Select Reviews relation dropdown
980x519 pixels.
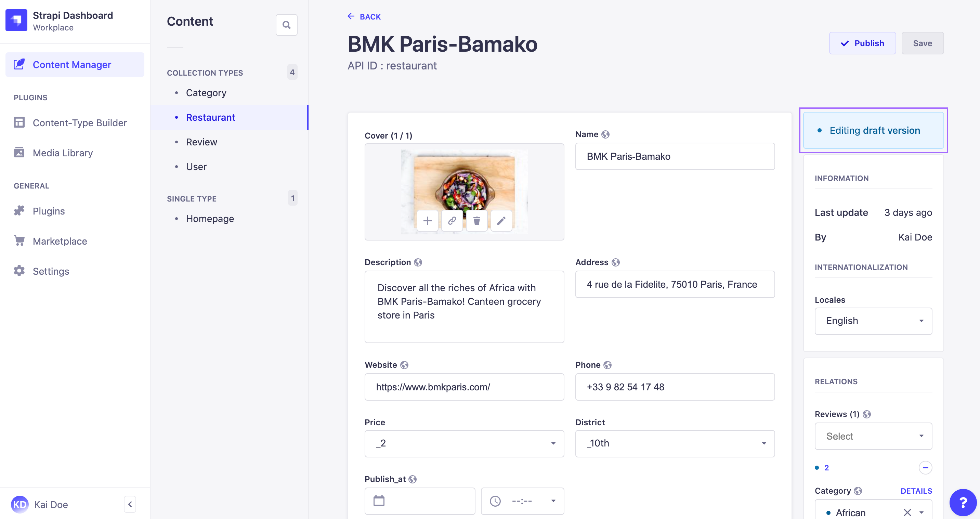(873, 436)
